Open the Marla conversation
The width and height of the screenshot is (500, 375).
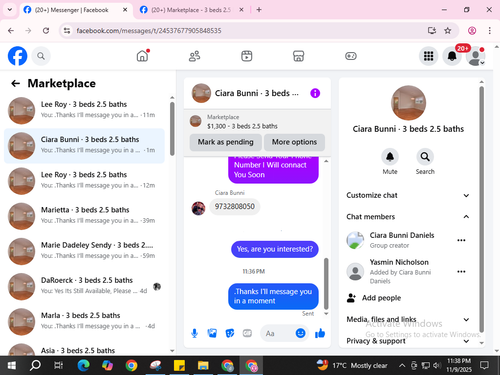(x=84, y=321)
